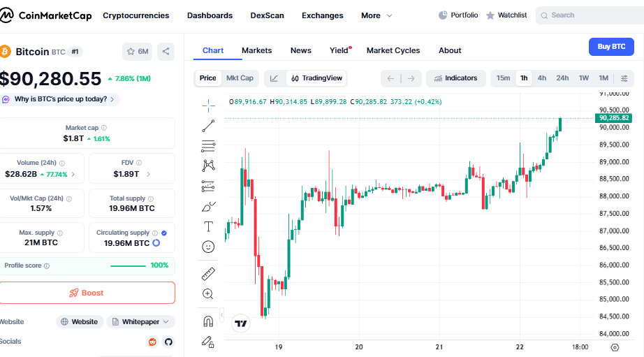This screenshot has width=644, height=357.
Task: Switch to TradingView chart mode
Action: click(316, 78)
